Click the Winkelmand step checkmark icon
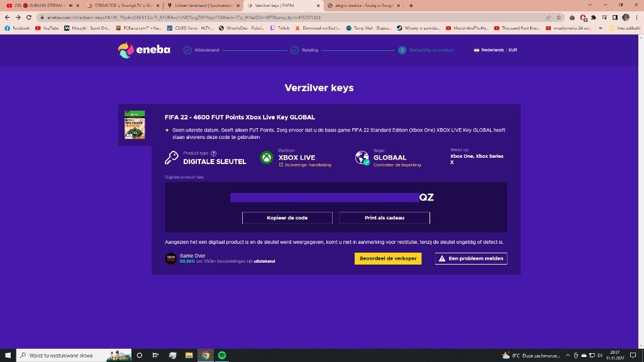This screenshot has width=644, height=362. (x=187, y=50)
